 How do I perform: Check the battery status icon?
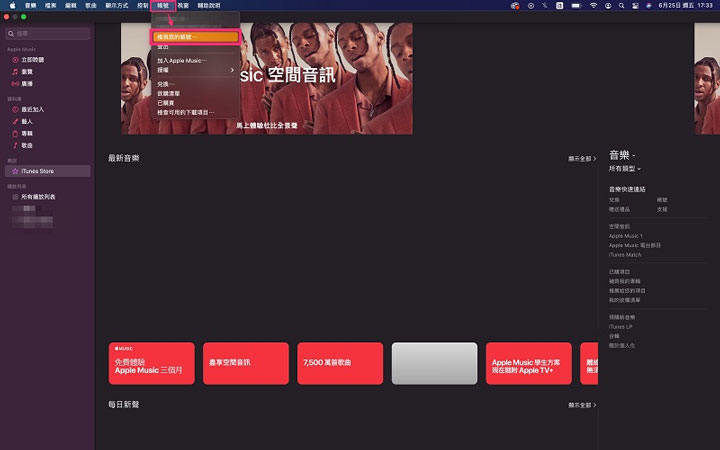(x=576, y=6)
